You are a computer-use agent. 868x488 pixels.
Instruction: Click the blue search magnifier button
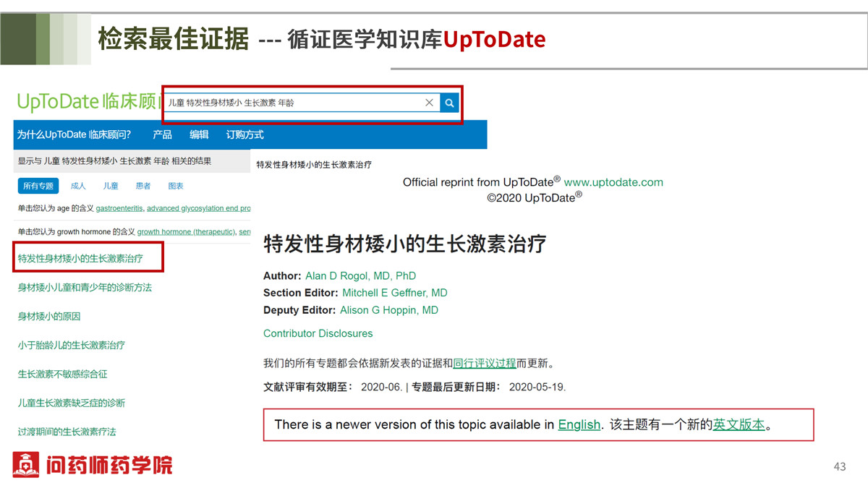pos(449,103)
